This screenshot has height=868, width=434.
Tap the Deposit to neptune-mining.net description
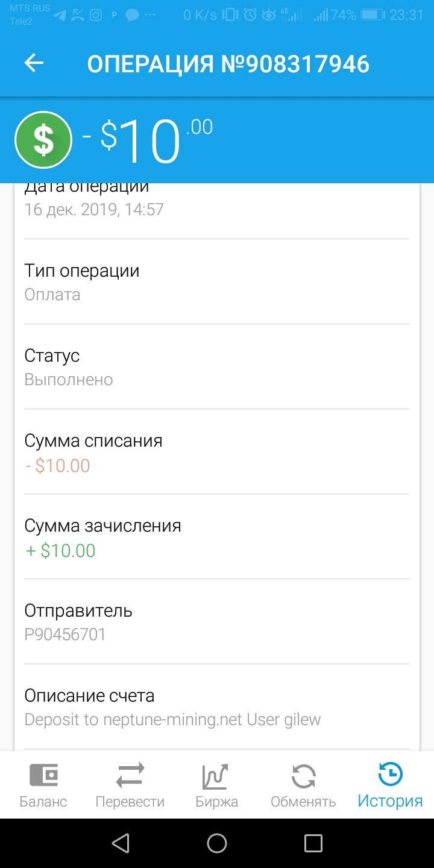[172, 720]
